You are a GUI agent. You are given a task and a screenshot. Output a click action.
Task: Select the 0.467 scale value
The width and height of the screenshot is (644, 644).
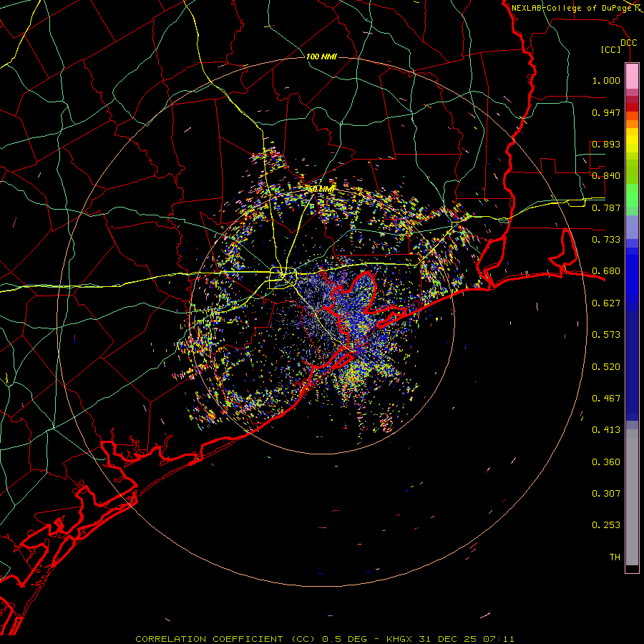click(x=606, y=399)
